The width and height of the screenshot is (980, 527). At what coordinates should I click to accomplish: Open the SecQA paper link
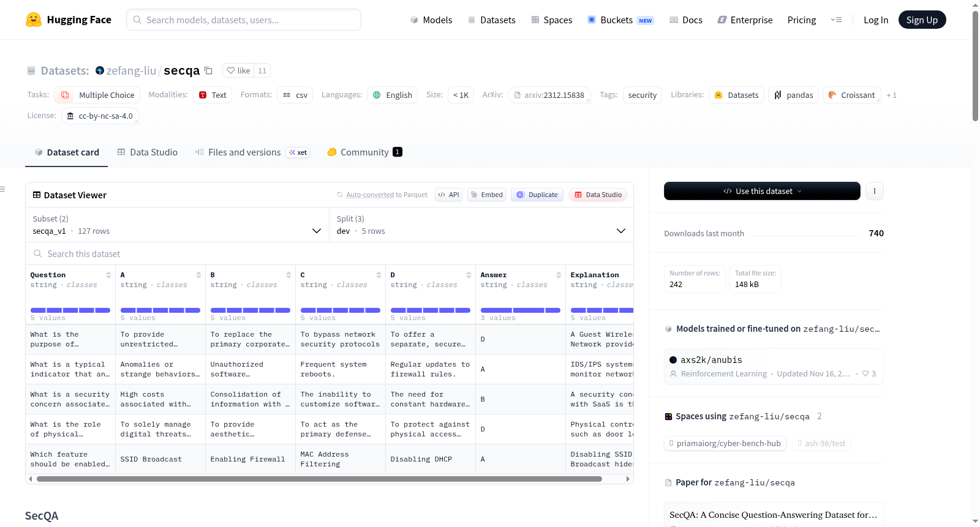(774, 515)
